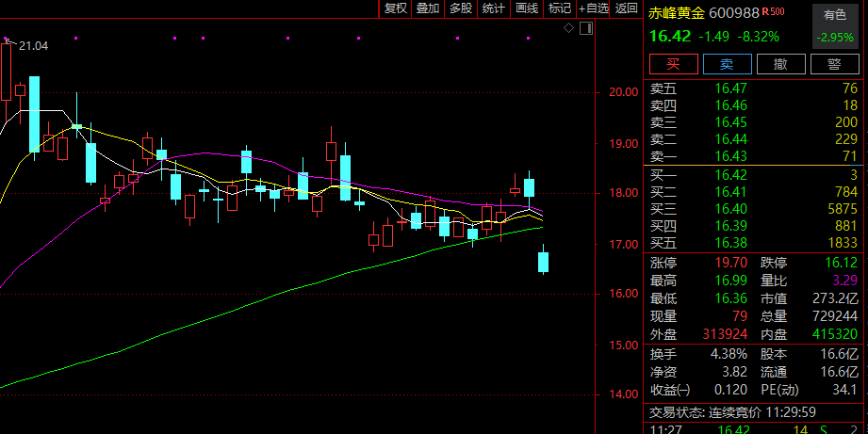Screen dimensions: 868x434
Task: Click the R500 tag near stock code
Action: tap(773, 11)
